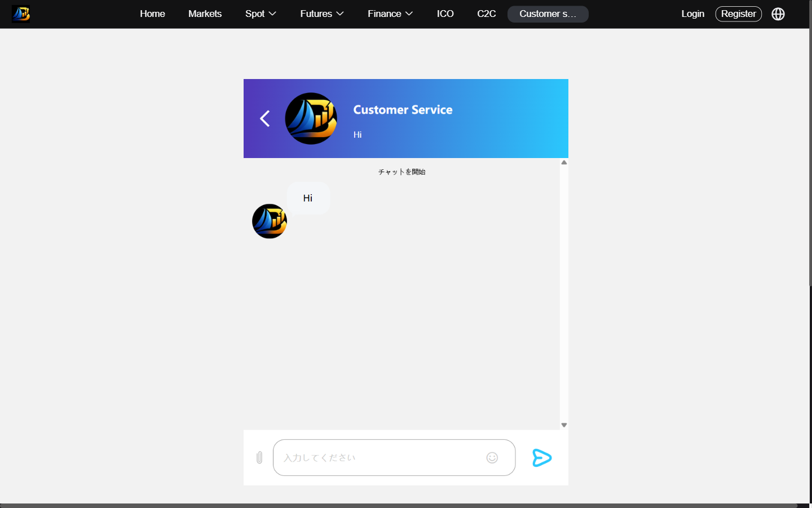The height and width of the screenshot is (508, 812).
Task: Open the C2C page
Action: [487, 14]
